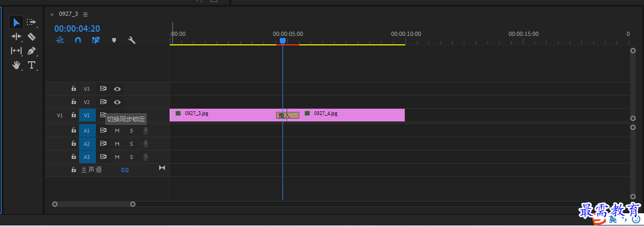
Task: Hide track V3 with eye icon
Action: pyautogui.click(x=118, y=89)
